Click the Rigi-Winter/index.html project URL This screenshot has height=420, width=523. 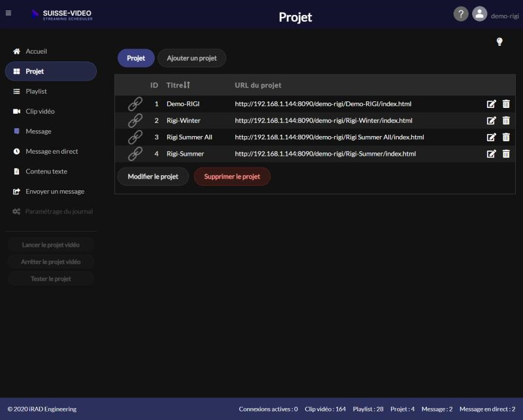coord(324,120)
